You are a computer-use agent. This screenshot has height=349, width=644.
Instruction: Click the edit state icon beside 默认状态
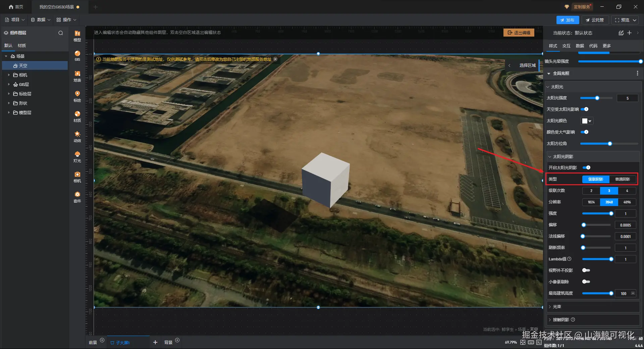click(x=621, y=33)
